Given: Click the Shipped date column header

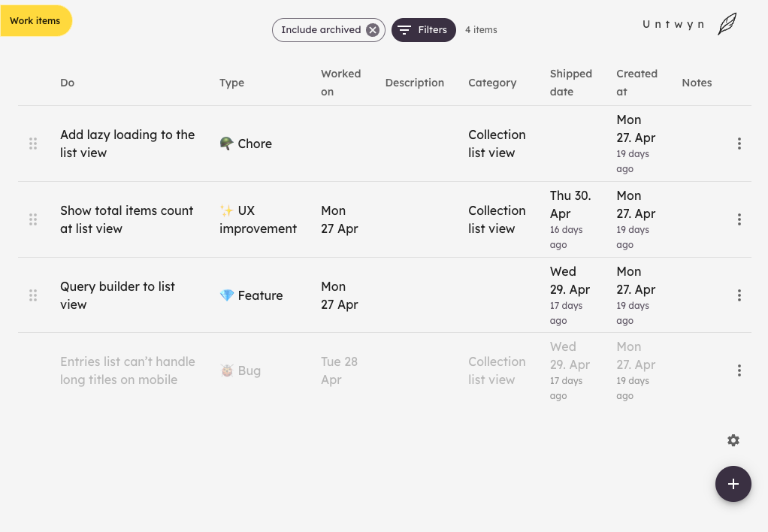Looking at the screenshot, I should 570,83.
